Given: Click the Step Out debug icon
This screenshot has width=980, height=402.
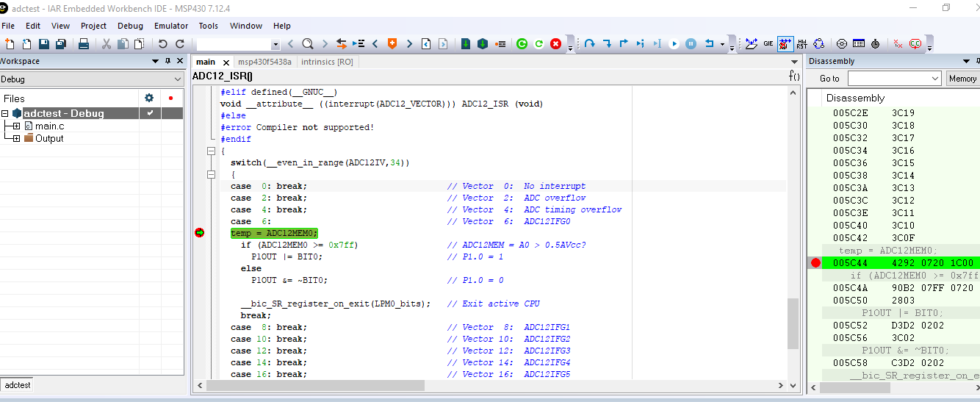Looking at the screenshot, I should click(624, 44).
